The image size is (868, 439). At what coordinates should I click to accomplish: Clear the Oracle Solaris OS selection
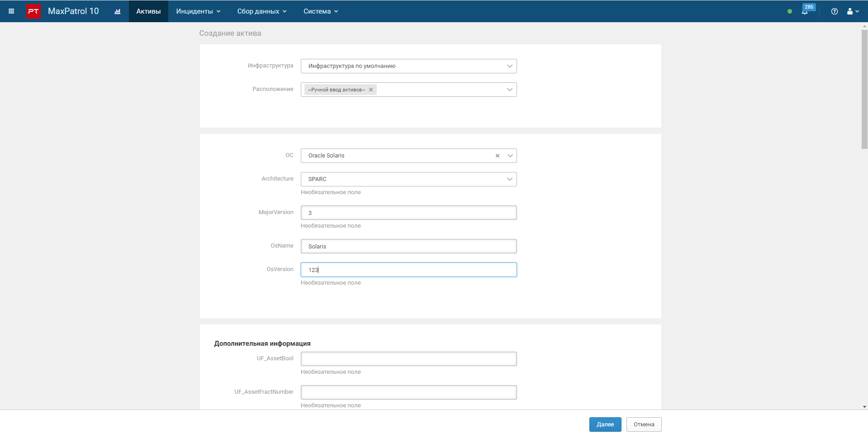pyautogui.click(x=498, y=156)
